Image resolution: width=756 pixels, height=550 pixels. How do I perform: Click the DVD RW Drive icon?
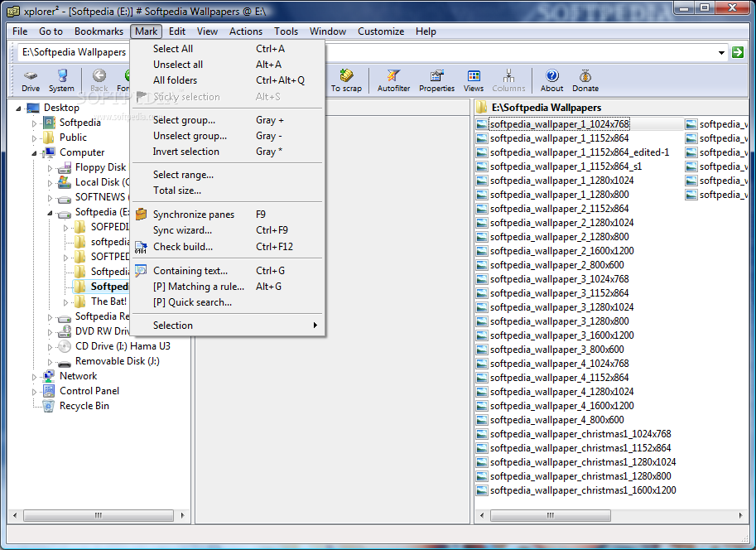65,331
